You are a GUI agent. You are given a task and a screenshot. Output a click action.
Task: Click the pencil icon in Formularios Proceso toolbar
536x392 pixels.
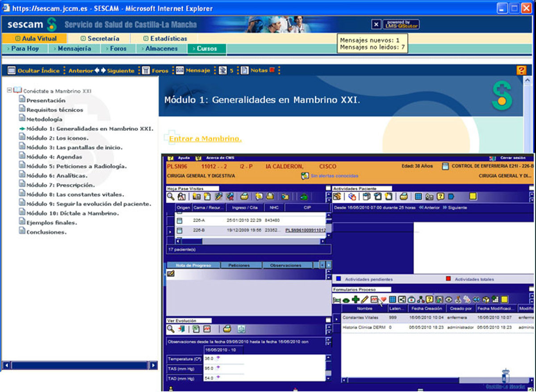364,300
